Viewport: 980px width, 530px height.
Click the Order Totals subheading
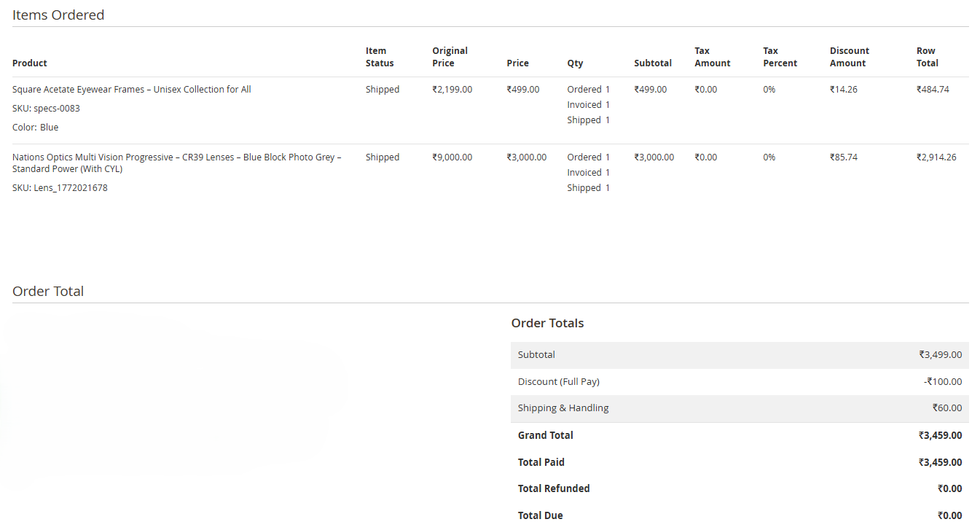547,323
